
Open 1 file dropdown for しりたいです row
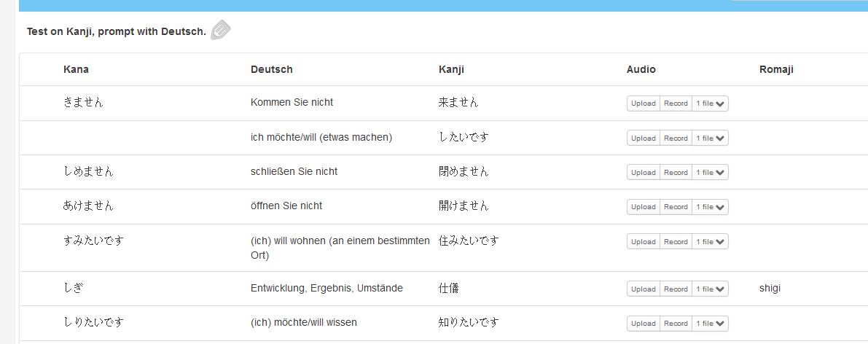click(711, 324)
